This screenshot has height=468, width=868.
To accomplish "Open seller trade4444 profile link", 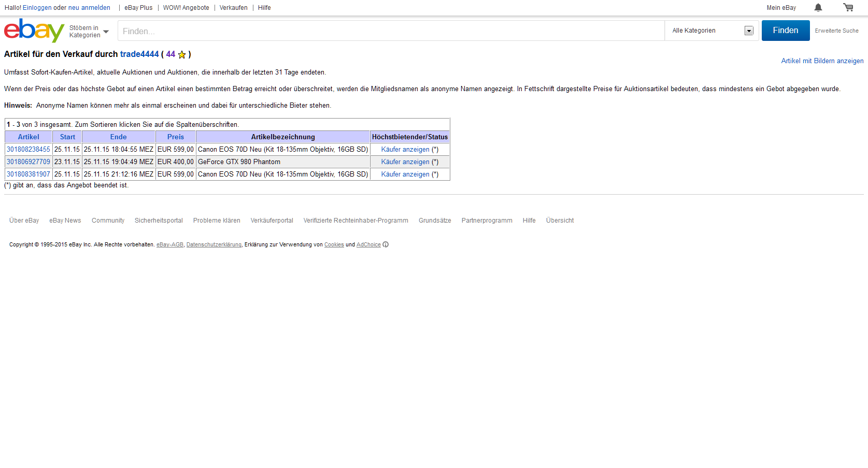I will coord(139,54).
